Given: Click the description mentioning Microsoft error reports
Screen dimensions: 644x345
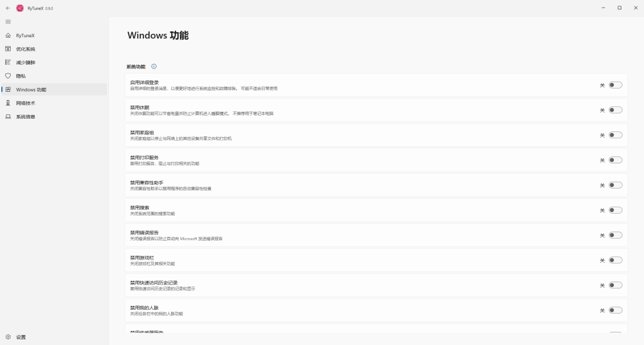Looking at the screenshot, I should (176, 239).
